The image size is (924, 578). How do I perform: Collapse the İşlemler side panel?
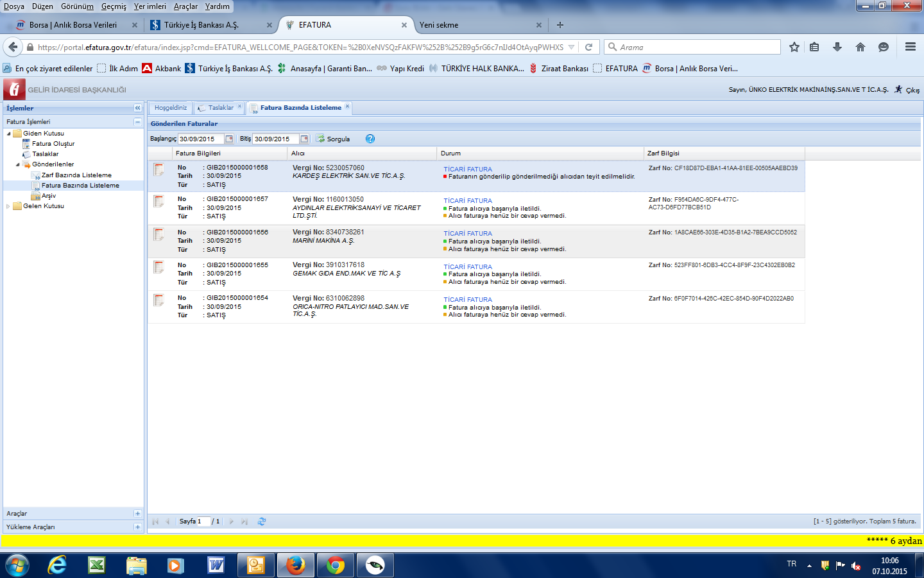pyautogui.click(x=137, y=108)
